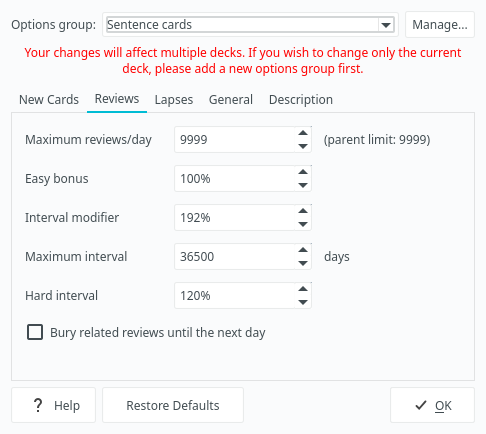Enable Bury related reviews checkbox
The width and height of the screenshot is (486, 434).
coord(35,332)
